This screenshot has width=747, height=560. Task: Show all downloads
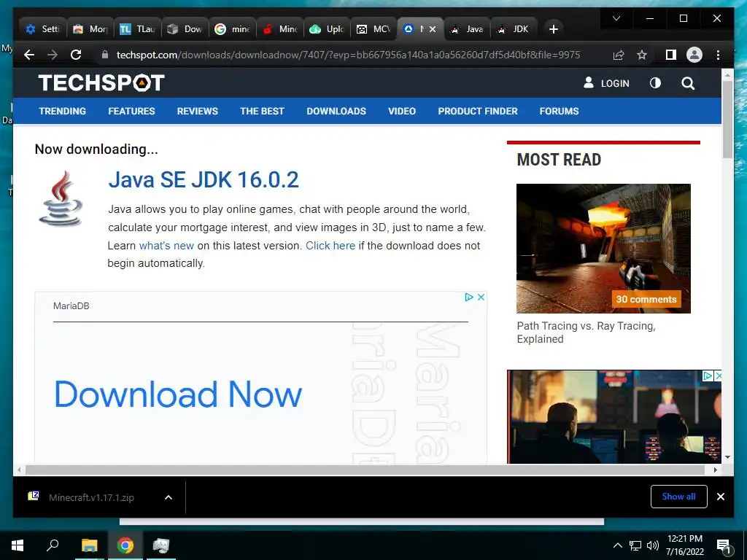[x=678, y=496]
